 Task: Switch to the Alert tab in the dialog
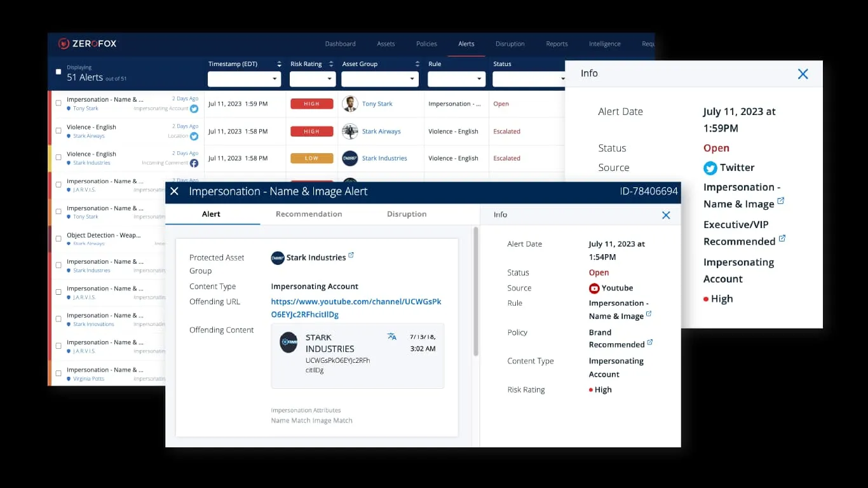click(211, 214)
